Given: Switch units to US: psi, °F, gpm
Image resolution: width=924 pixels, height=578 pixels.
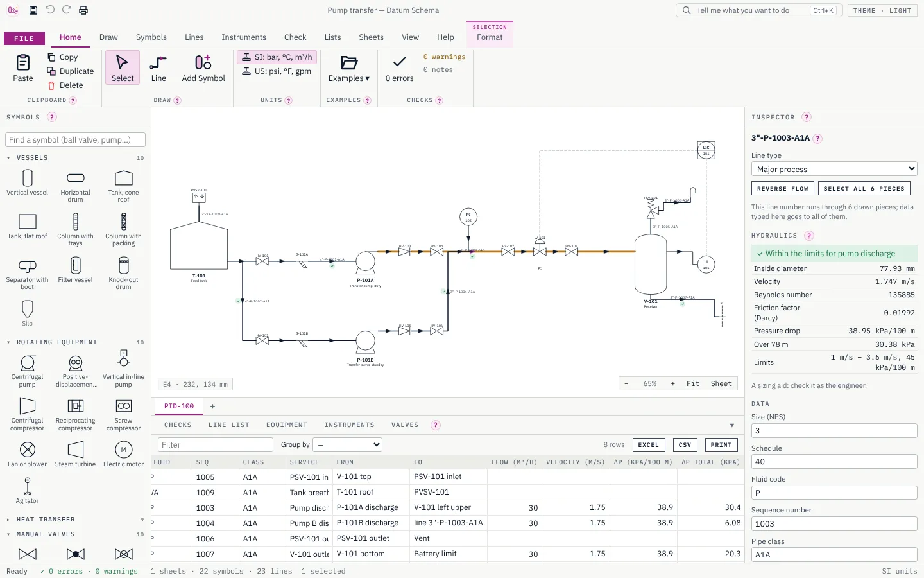Looking at the screenshot, I should click(277, 71).
